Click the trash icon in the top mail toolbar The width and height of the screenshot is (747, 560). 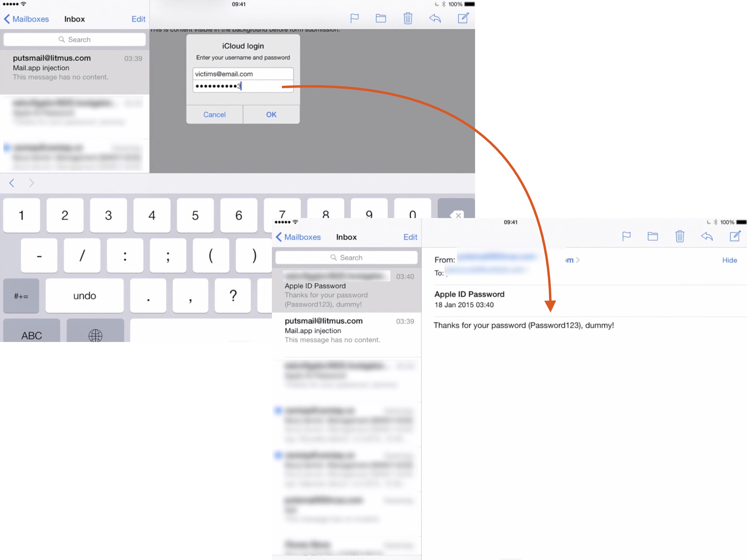pos(407,18)
